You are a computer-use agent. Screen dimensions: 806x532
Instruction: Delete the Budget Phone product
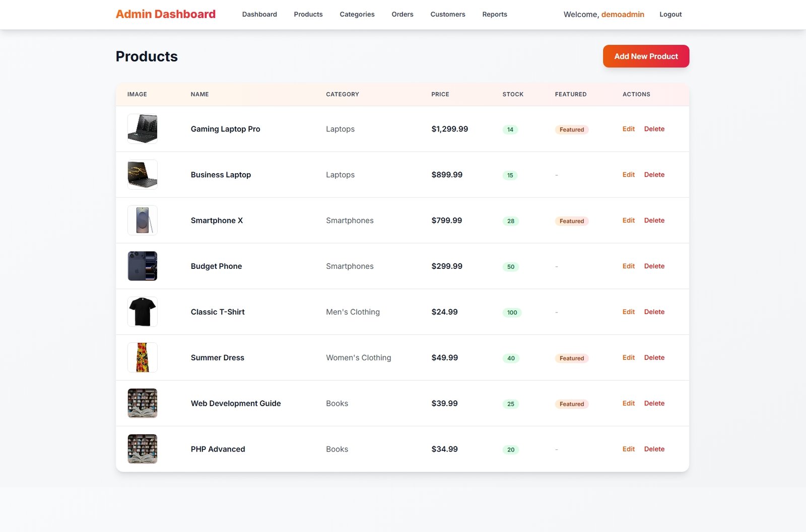click(654, 266)
